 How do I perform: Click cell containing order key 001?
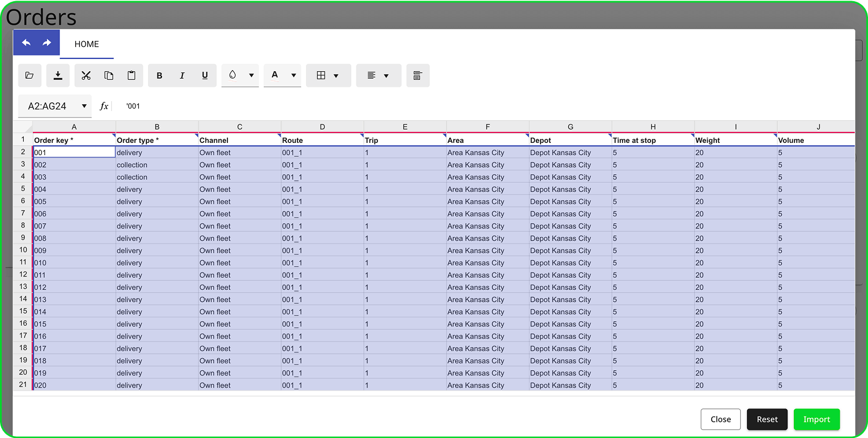(74, 152)
